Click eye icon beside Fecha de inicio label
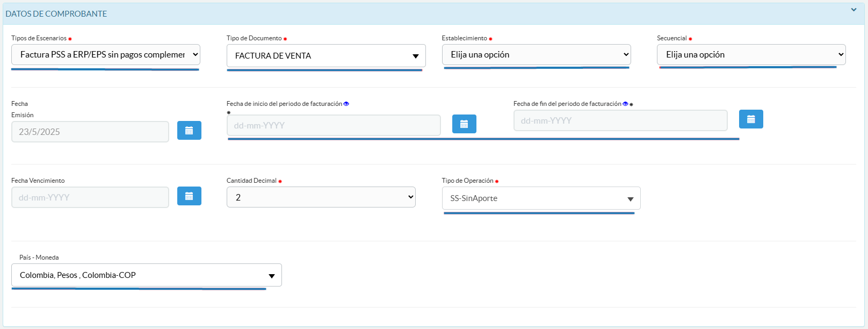 346,104
